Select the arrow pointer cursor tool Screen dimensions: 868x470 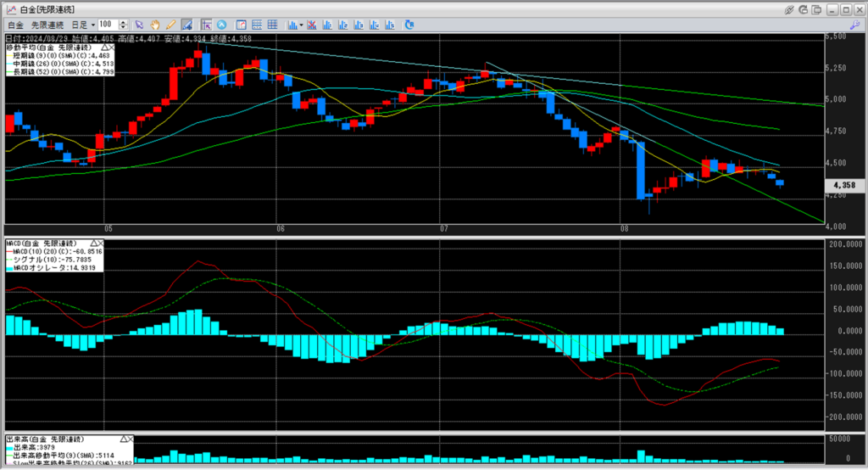[x=140, y=25]
